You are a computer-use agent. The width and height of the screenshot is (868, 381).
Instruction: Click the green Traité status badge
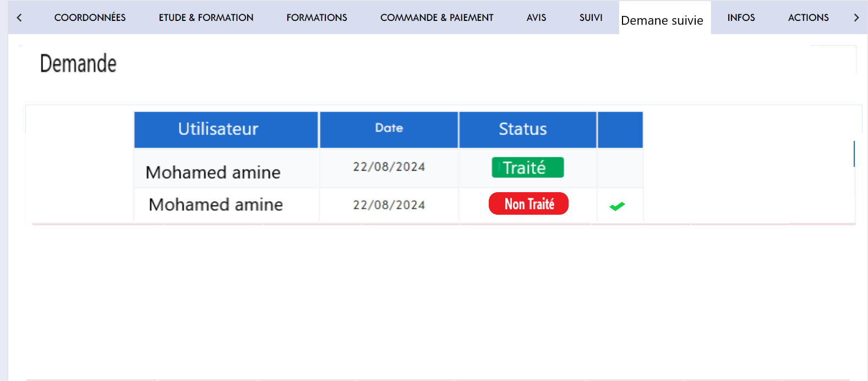point(527,167)
